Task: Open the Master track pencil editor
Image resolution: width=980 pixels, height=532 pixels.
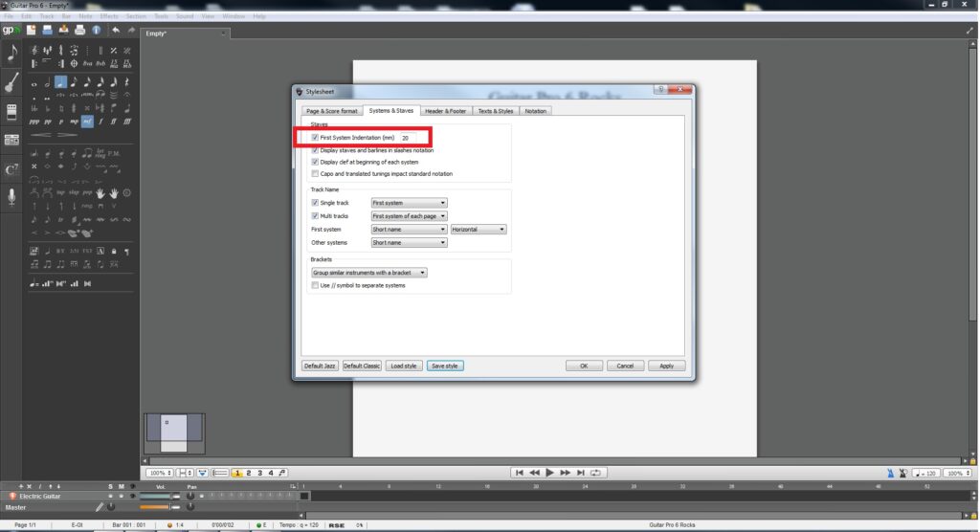Action: pyautogui.click(x=99, y=508)
